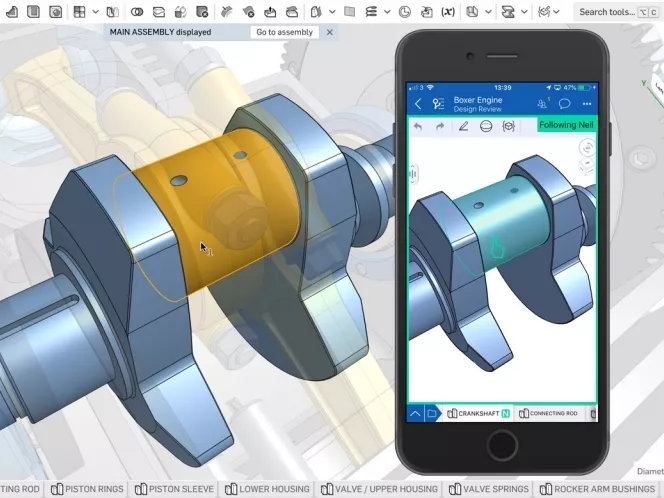Tap the pencil edit icon on the phone
This screenshot has width=664, height=498.
pyautogui.click(x=463, y=126)
